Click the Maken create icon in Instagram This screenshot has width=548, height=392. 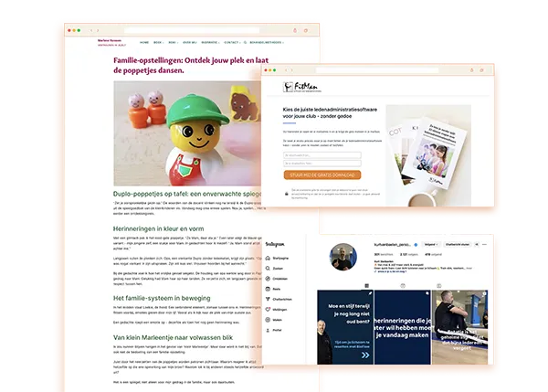pyautogui.click(x=268, y=320)
